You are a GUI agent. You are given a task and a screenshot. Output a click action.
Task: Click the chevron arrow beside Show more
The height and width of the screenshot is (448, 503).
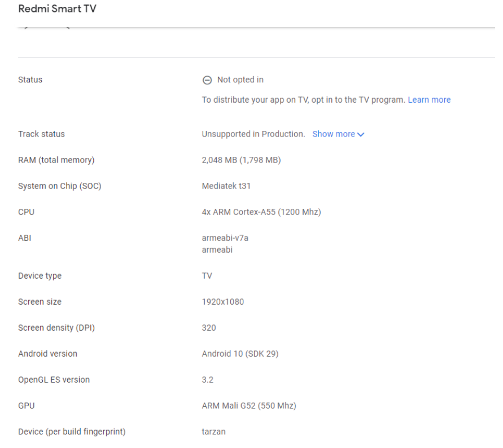(x=361, y=134)
